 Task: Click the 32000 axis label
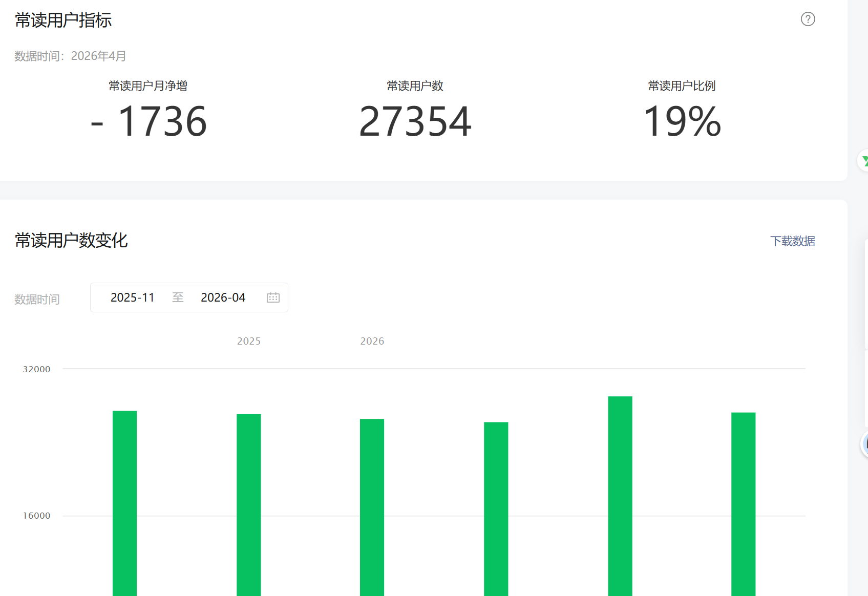[36, 369]
